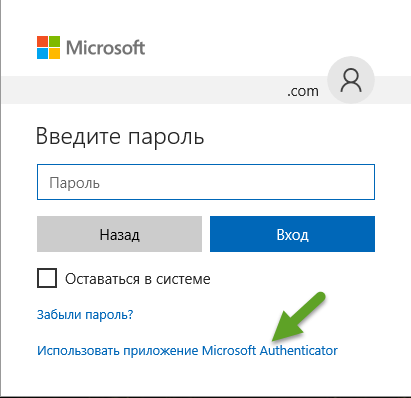The width and height of the screenshot is (411, 398).
Task: Click the Microsoft wordmark text
Action: (x=105, y=47)
